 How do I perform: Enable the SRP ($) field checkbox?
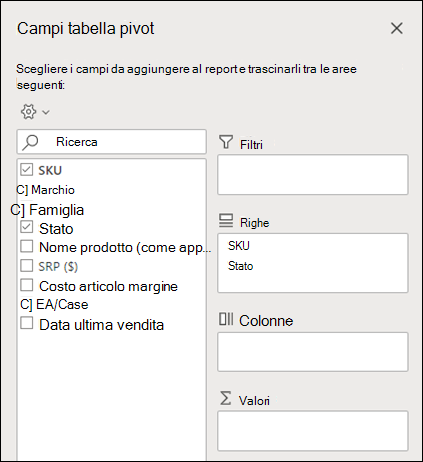point(26,266)
